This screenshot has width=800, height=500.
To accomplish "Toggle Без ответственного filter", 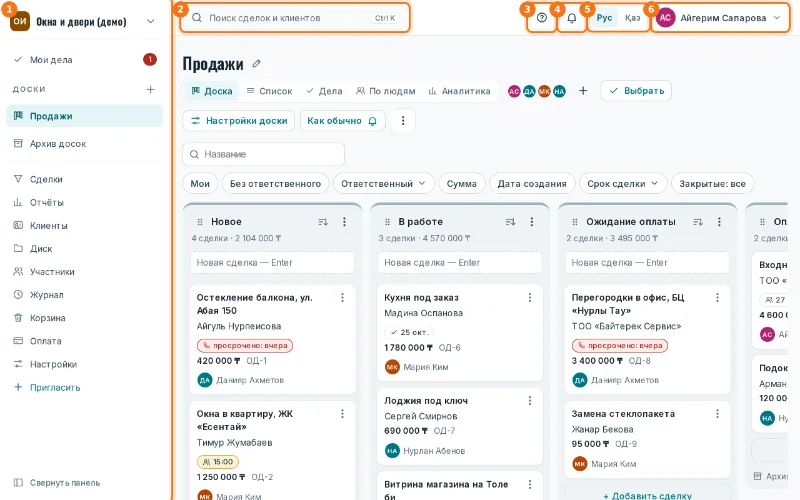I will pos(276,184).
